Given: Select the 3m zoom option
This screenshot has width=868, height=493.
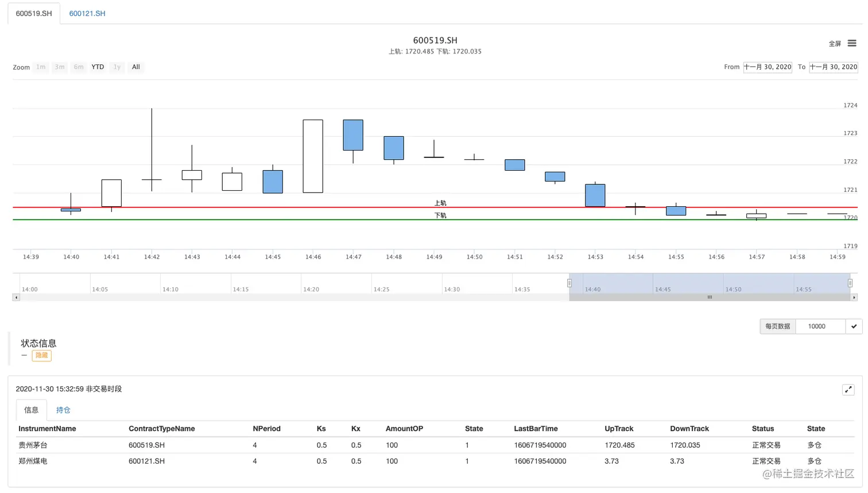Looking at the screenshot, I should 60,67.
